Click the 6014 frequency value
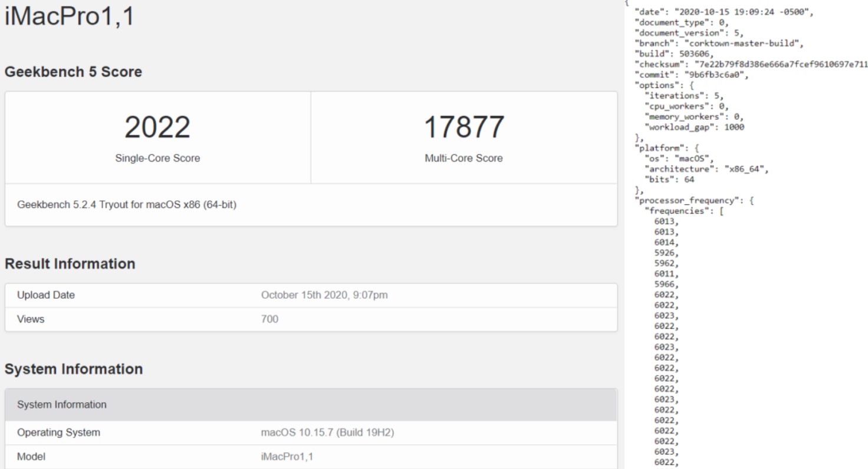The width and height of the screenshot is (868, 469). pos(666,243)
